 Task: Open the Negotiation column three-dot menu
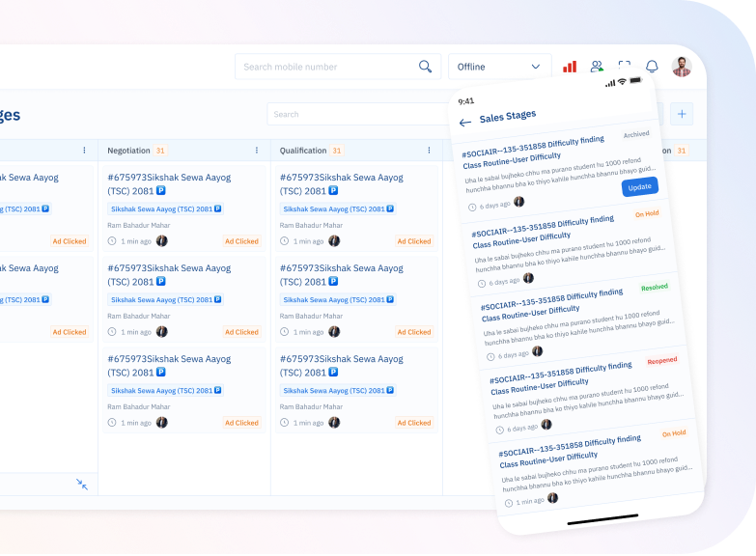pyautogui.click(x=257, y=151)
